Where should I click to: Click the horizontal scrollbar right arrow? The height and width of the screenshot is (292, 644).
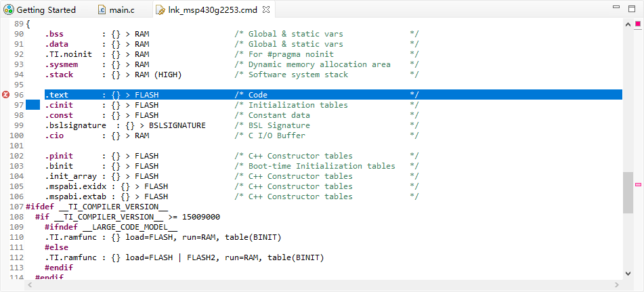[x=618, y=286]
